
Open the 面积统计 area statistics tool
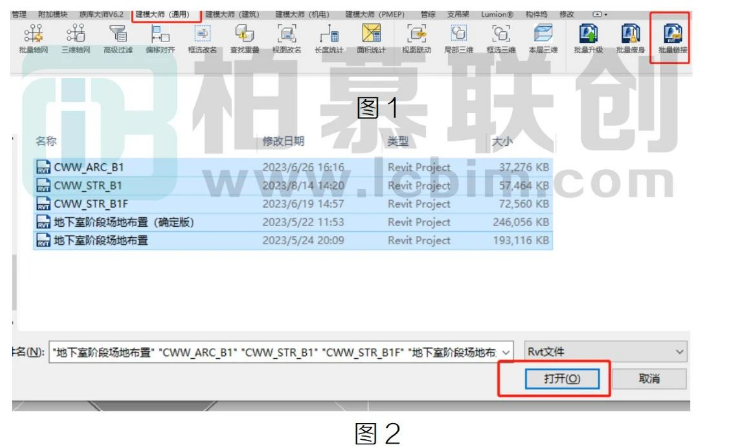click(371, 39)
